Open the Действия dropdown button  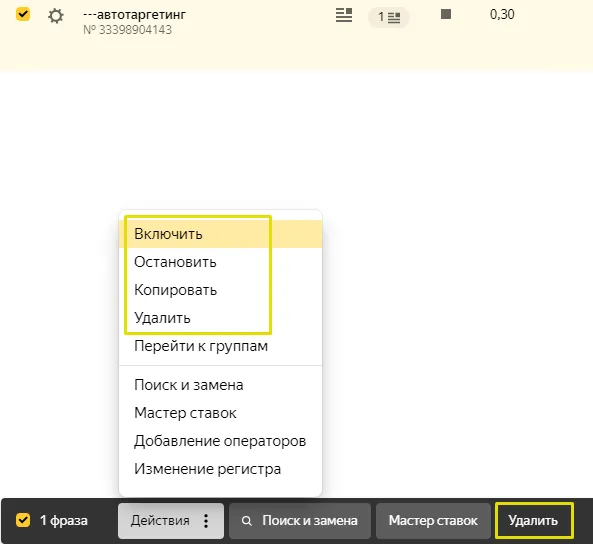[171, 521]
